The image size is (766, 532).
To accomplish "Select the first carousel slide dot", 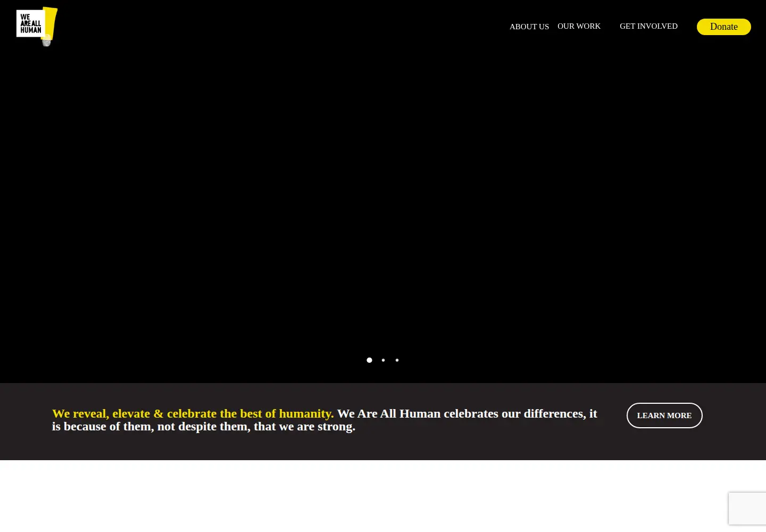I will [369, 360].
